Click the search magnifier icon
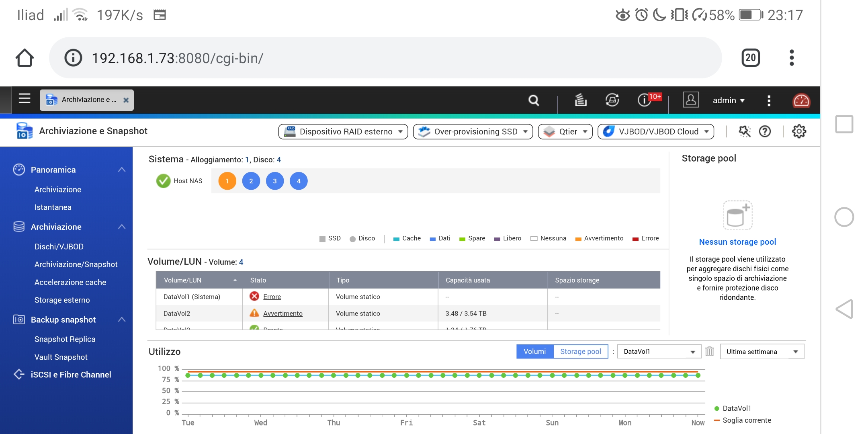Viewport: 868px width, 434px height. click(x=533, y=100)
